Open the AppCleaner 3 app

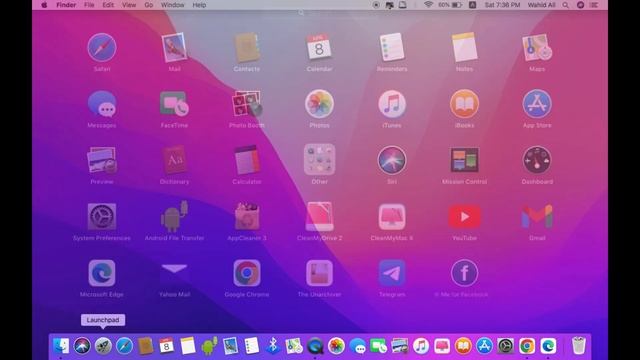coord(247,216)
